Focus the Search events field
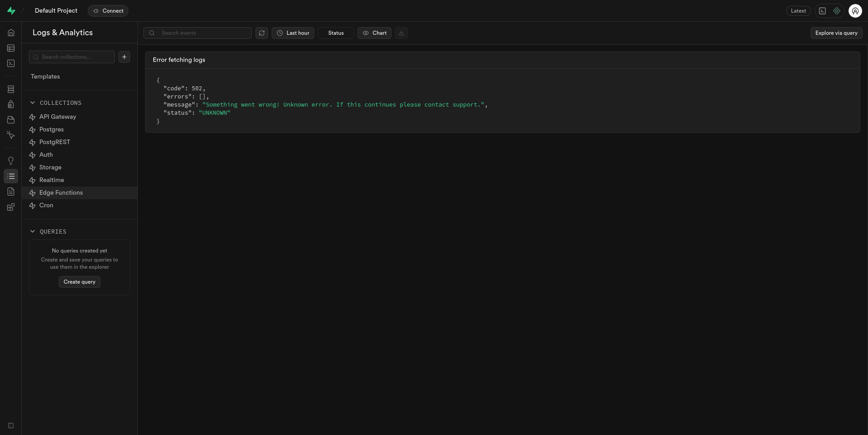Viewport: 868px width, 435px height. pyautogui.click(x=198, y=33)
